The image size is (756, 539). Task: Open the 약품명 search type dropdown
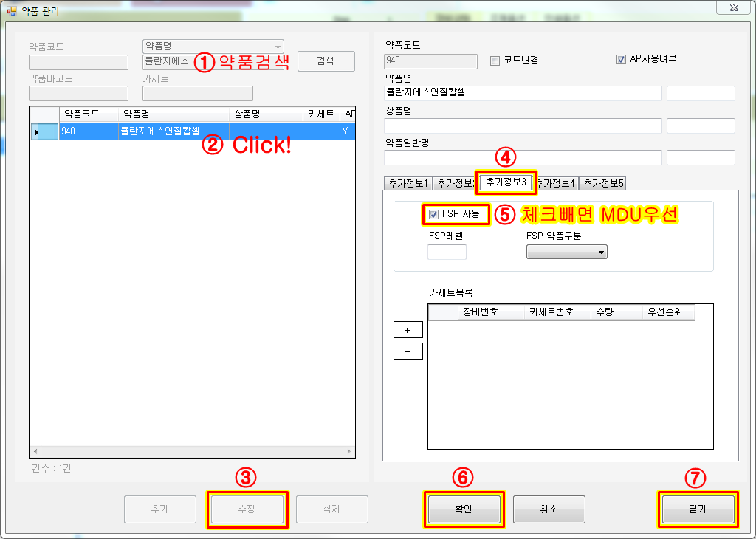(x=213, y=46)
